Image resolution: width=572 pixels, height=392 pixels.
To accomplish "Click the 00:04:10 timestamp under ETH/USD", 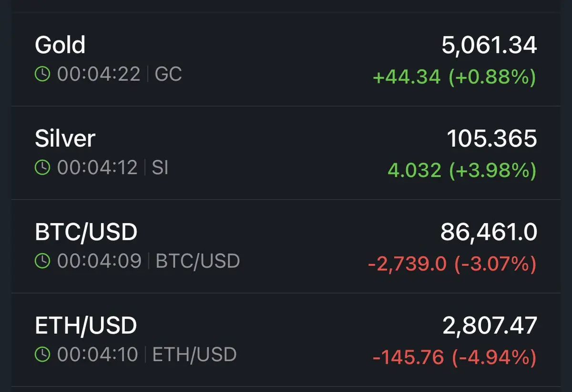I will (x=98, y=354).
